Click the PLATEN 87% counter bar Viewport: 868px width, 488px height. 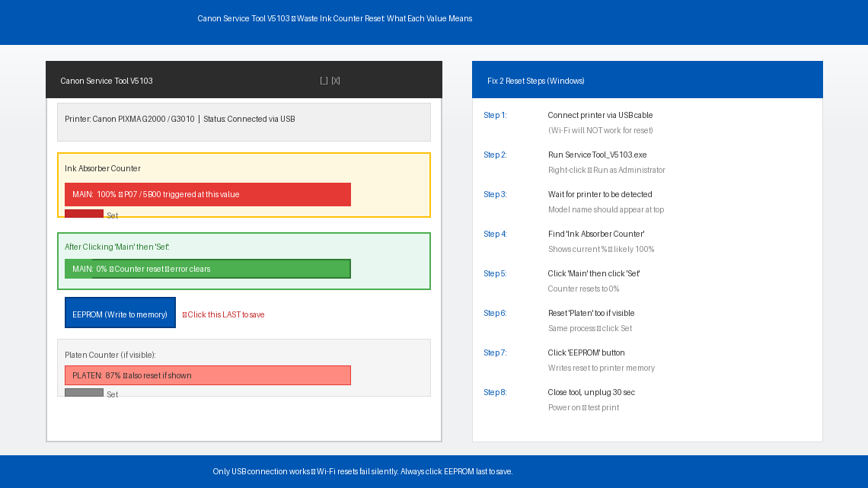[x=207, y=375]
